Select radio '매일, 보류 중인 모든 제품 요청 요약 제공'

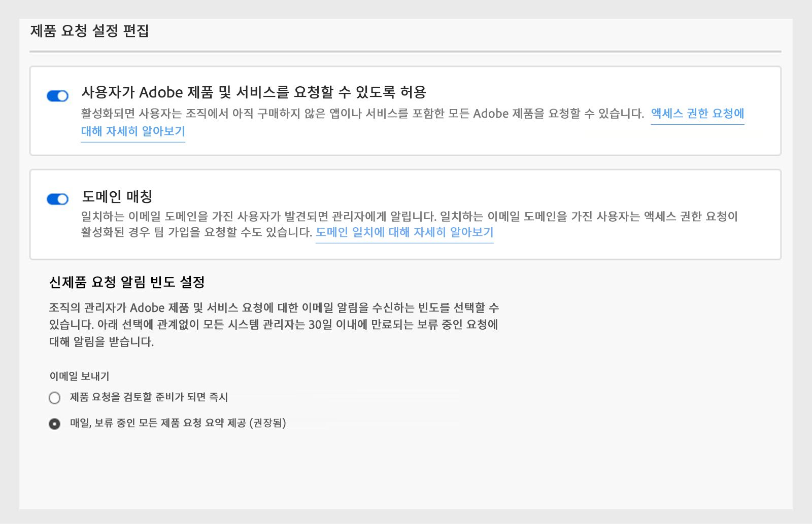54,424
